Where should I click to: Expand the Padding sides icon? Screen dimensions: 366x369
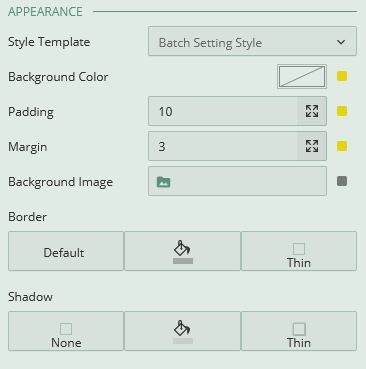click(x=312, y=111)
